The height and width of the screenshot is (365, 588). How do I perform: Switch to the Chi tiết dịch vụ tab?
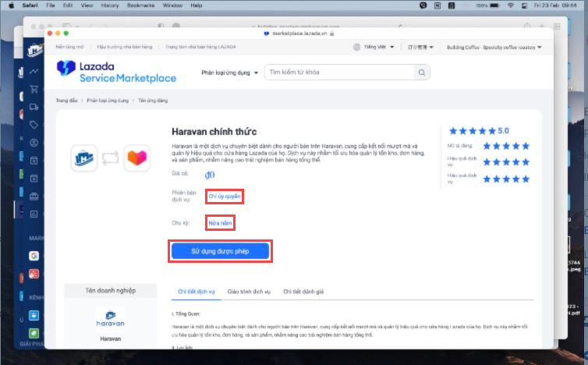[x=196, y=292]
